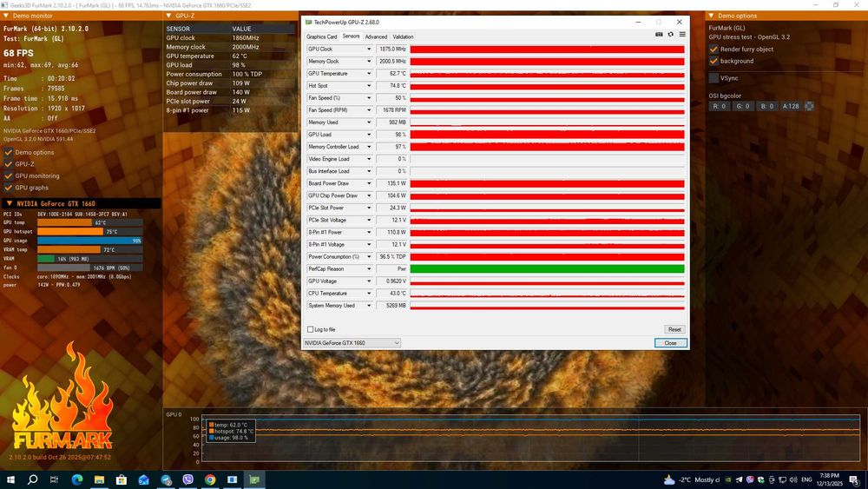Open File Explorer from the taskbar
The image size is (868, 489).
(99, 479)
